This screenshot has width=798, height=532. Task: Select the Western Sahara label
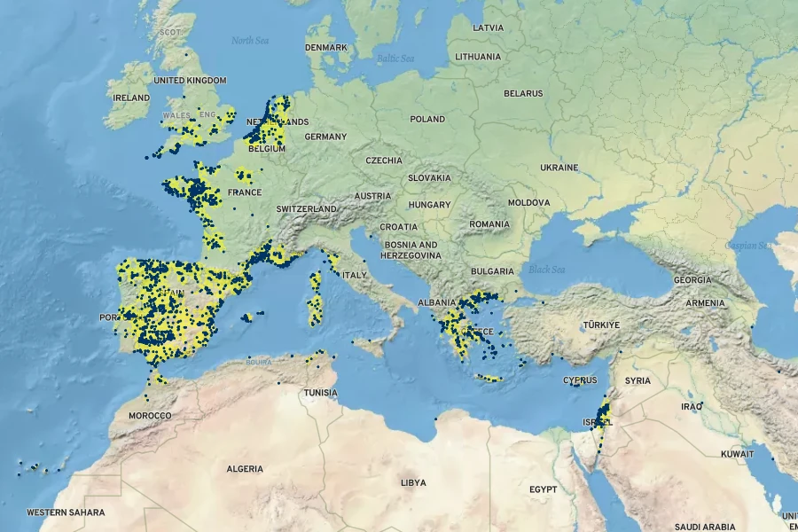(66, 512)
